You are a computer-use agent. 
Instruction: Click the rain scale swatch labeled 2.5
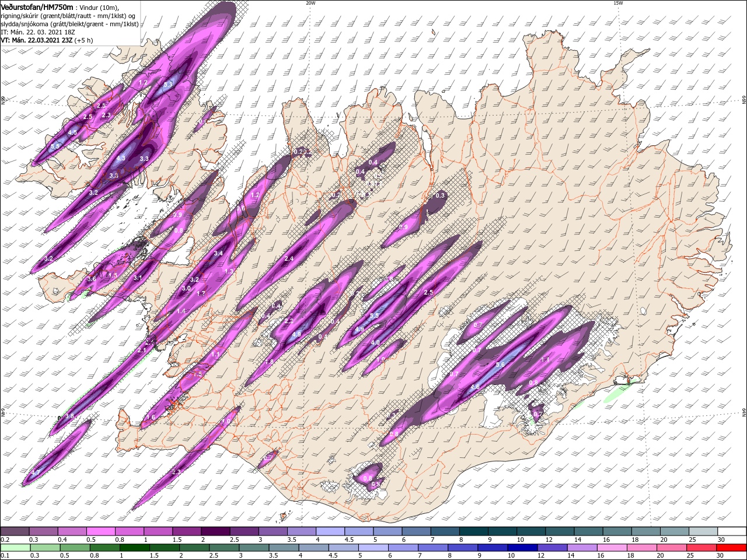pos(224,548)
